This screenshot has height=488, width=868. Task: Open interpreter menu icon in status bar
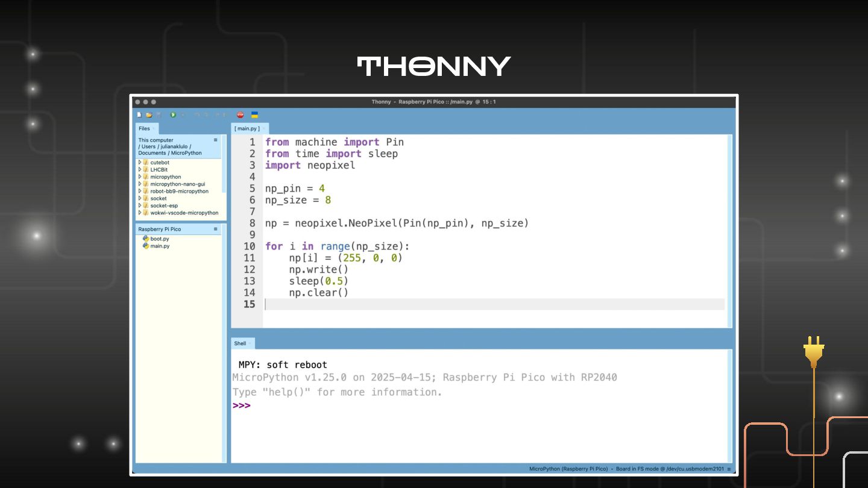tap(729, 469)
